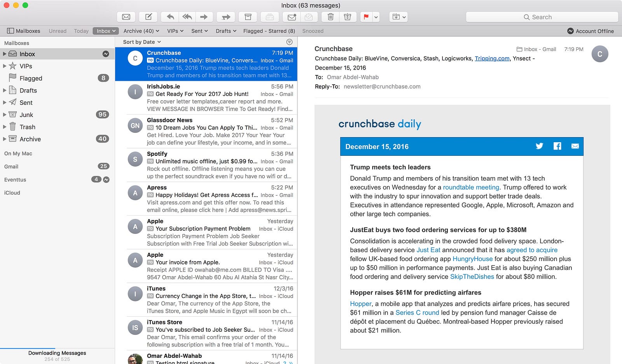Viewport: 622px width, 364px height.
Task: Select the Apress Happy Holidays message
Action: click(206, 199)
